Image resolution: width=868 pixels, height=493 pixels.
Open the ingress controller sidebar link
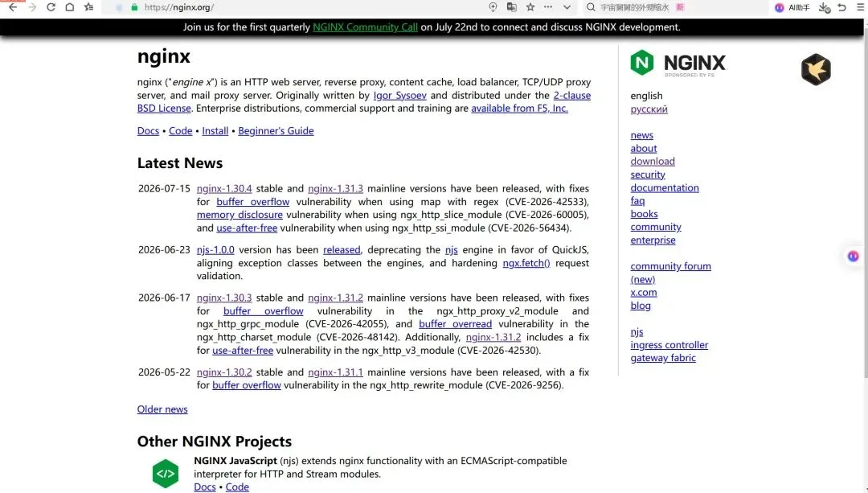coord(669,344)
